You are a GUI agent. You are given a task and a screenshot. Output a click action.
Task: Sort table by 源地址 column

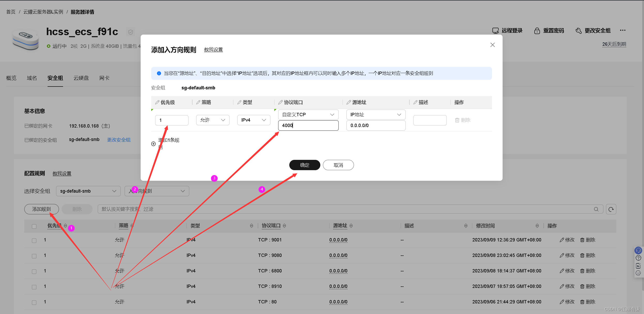click(351, 226)
